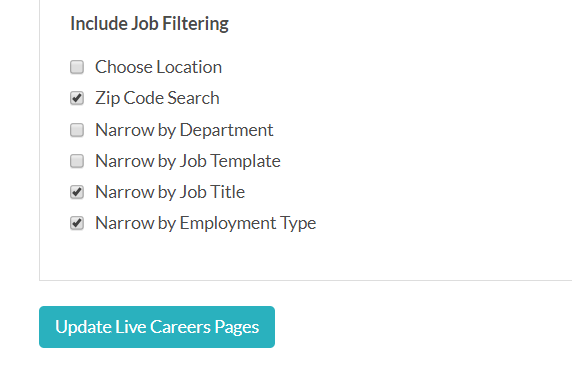Enable the Narrow by Job Template checkbox

(77, 161)
